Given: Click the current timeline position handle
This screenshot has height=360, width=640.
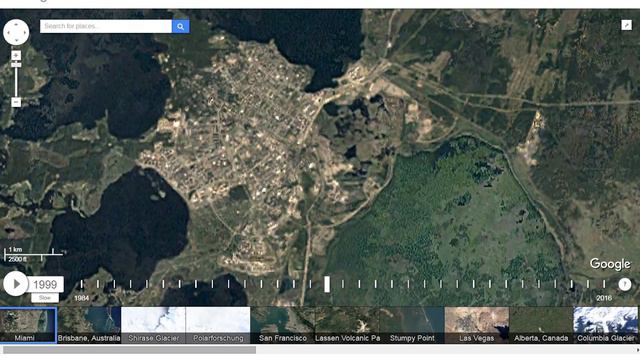Looking at the screenshot, I should click(x=327, y=284).
